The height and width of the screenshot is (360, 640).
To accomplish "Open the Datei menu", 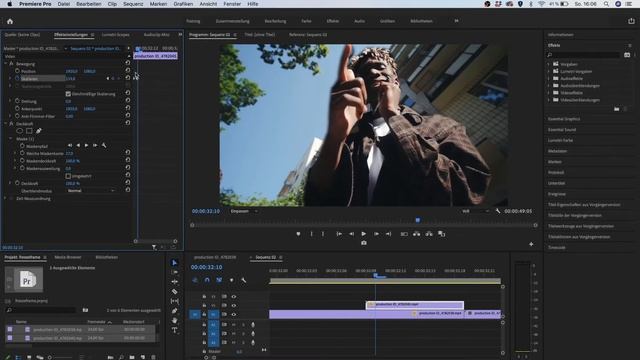I will point(63,4).
